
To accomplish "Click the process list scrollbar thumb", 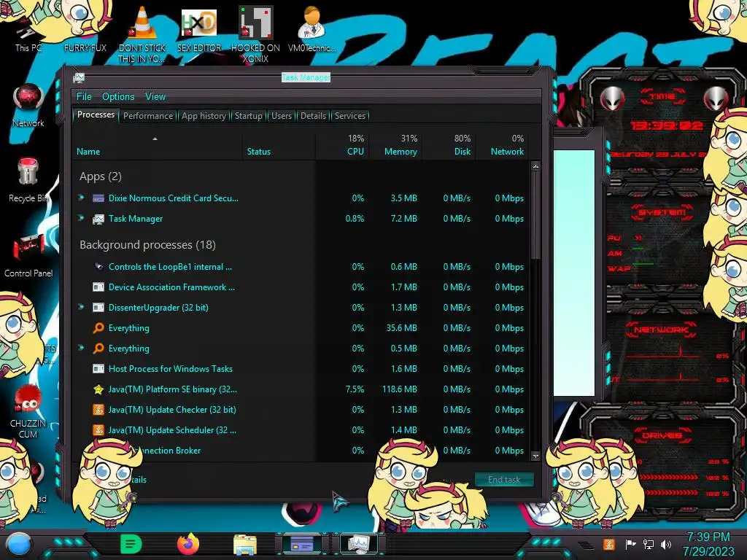I will pyautogui.click(x=535, y=215).
